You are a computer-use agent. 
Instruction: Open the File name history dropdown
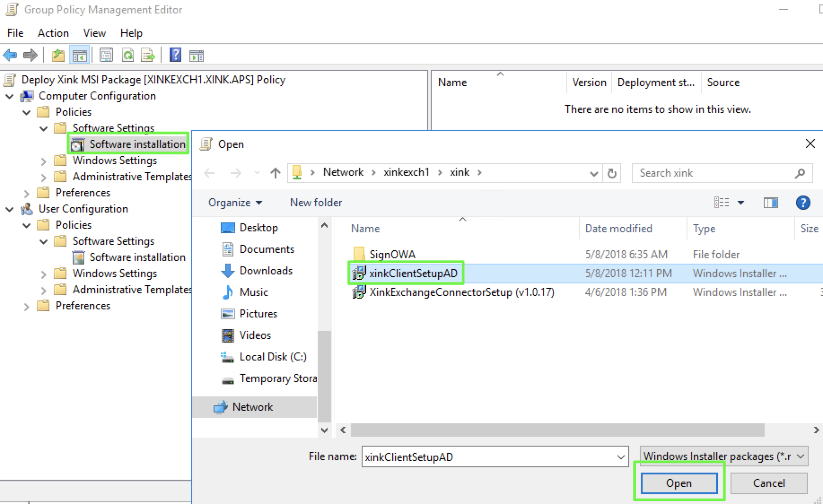point(621,457)
